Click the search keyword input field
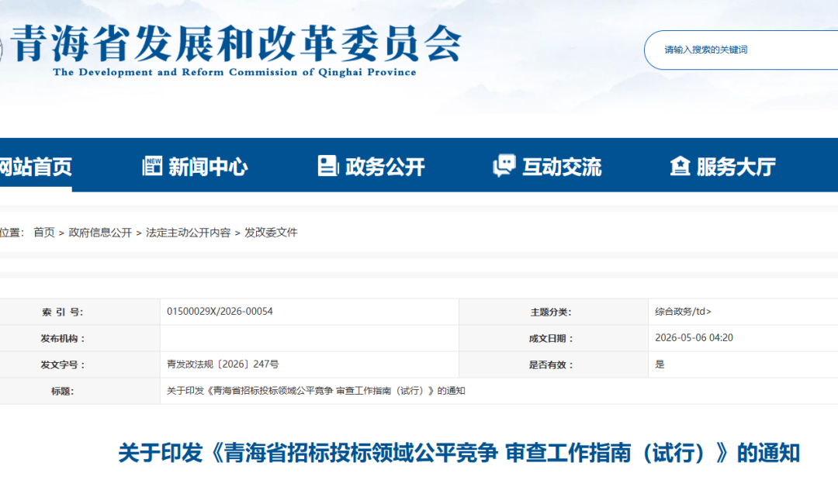 [x=743, y=50]
